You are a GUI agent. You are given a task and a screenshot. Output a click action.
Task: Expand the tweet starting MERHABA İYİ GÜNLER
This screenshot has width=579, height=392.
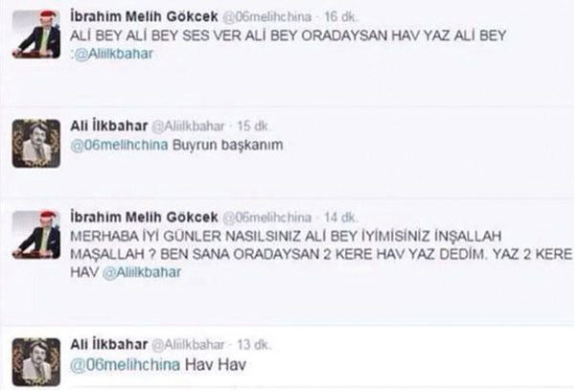320,254
